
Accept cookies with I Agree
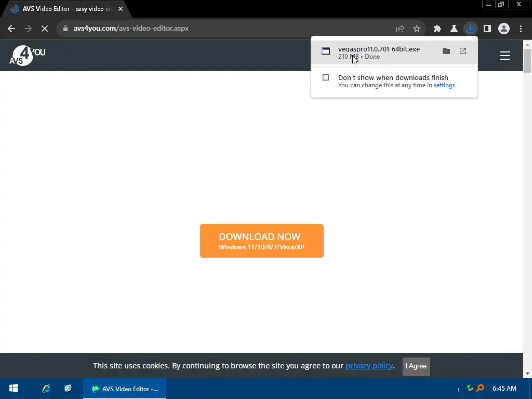pos(416,366)
